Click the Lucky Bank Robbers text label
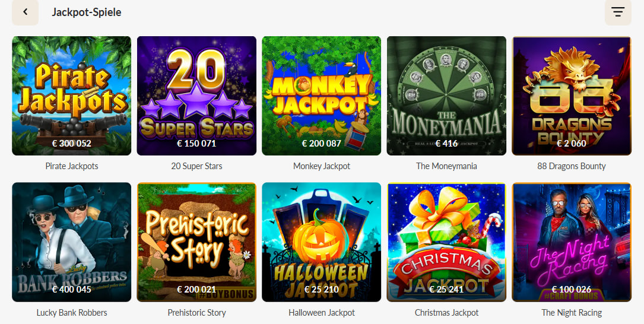 click(x=72, y=312)
